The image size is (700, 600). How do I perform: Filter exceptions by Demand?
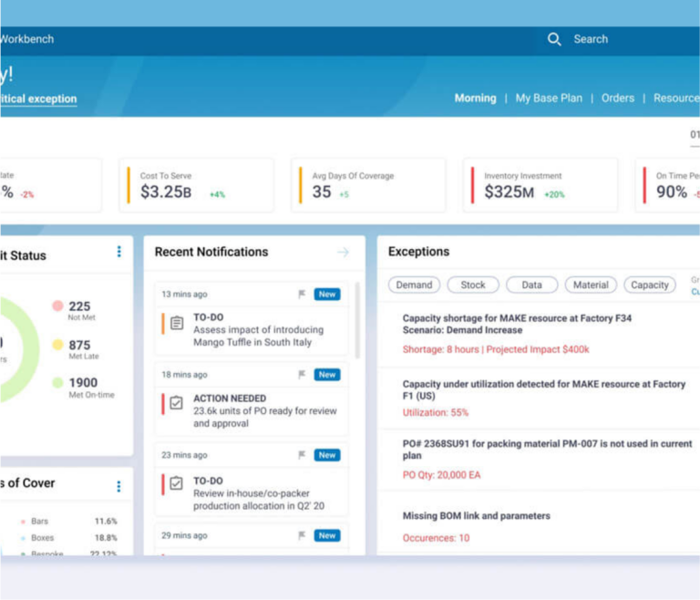click(x=415, y=285)
